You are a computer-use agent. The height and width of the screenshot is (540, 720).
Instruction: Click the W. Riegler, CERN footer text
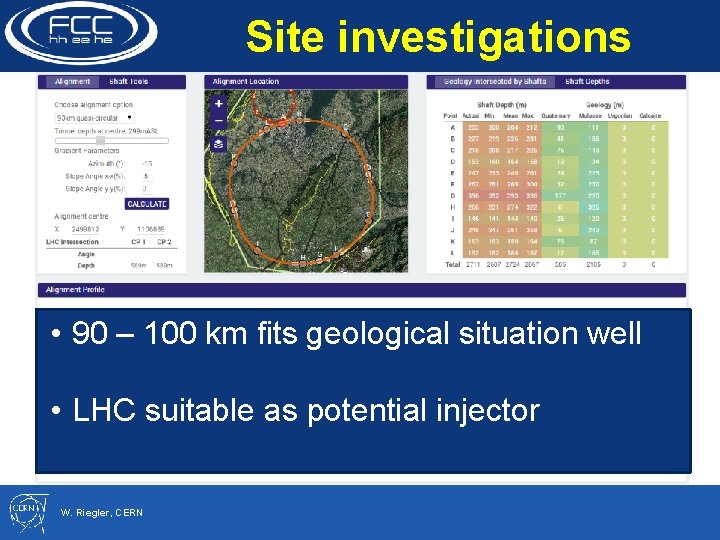101,512
